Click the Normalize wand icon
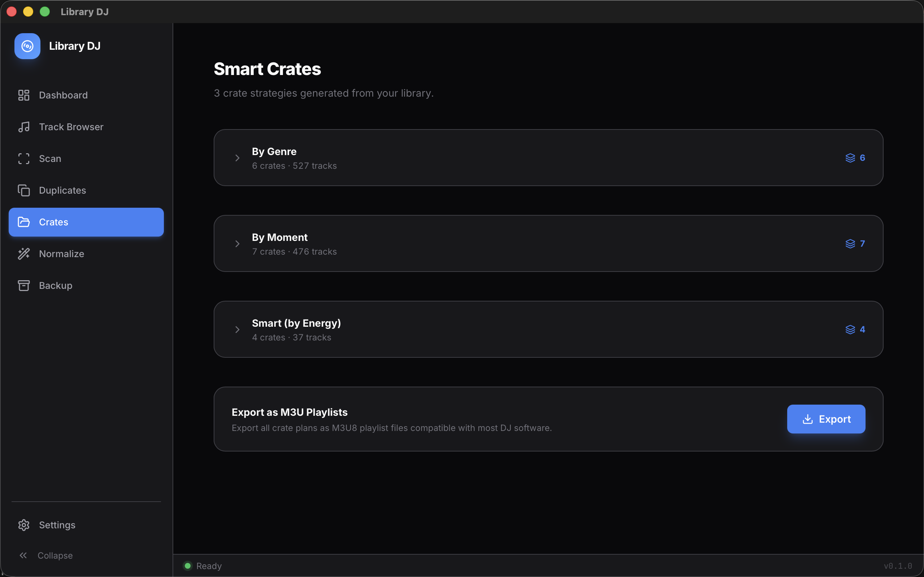Image resolution: width=924 pixels, height=577 pixels. point(24,254)
